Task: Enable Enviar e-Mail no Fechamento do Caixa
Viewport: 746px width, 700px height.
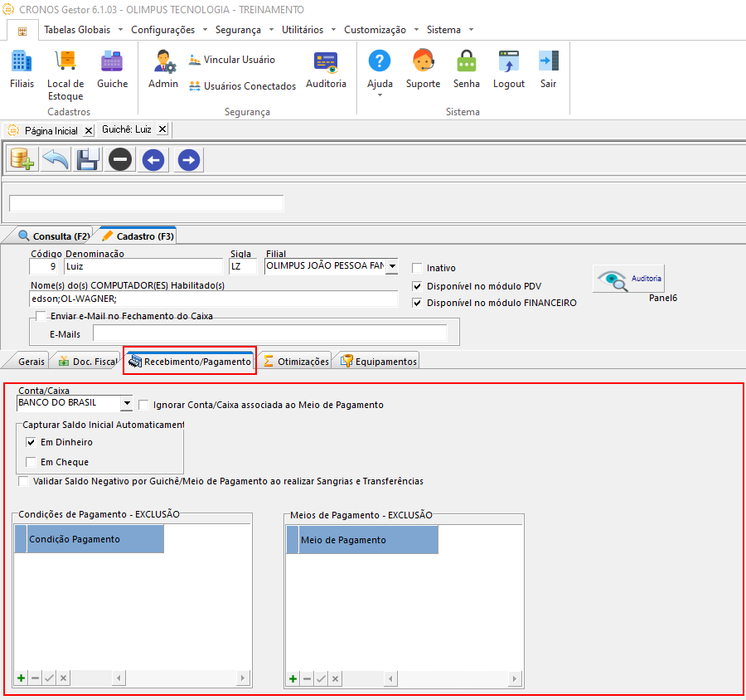Action: (41, 316)
